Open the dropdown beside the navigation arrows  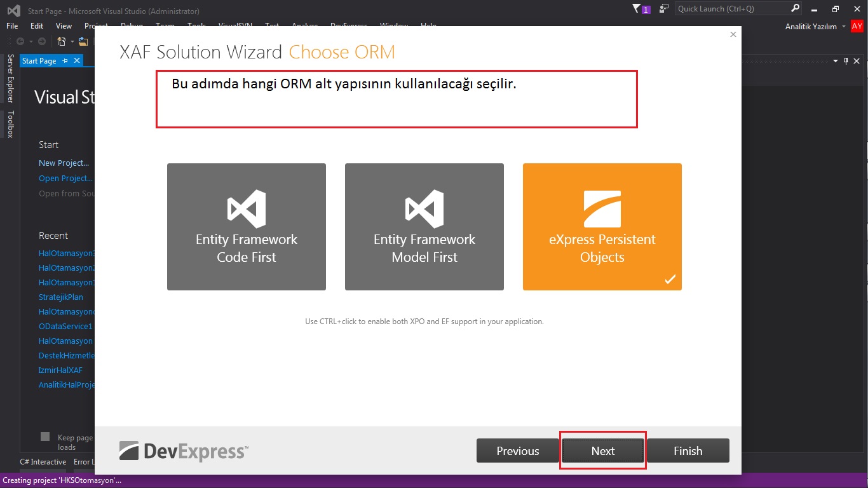31,41
